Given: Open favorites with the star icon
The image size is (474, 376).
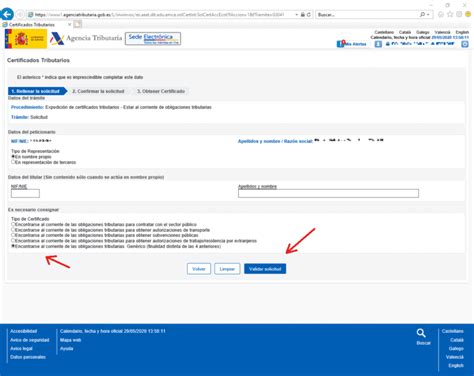Looking at the screenshot, I should [x=450, y=14].
